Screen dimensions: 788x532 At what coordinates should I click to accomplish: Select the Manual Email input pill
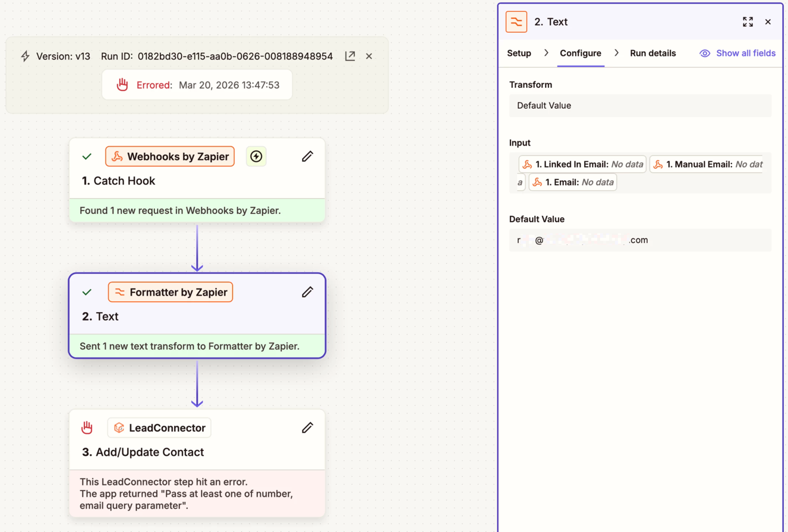pos(706,164)
